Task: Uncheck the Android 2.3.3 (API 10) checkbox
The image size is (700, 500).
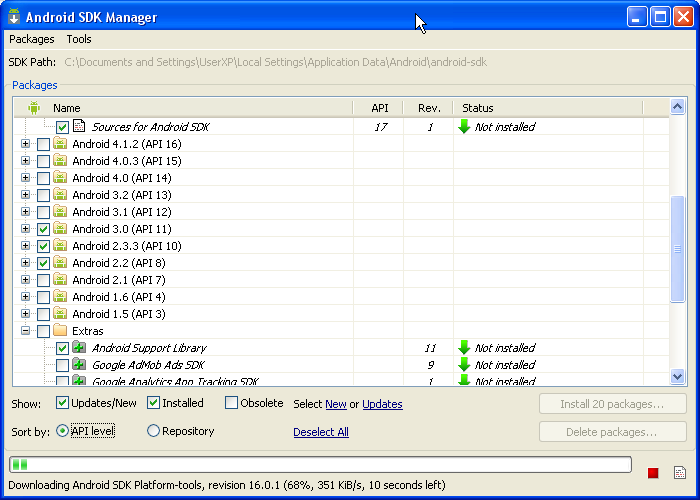Action: 43,246
